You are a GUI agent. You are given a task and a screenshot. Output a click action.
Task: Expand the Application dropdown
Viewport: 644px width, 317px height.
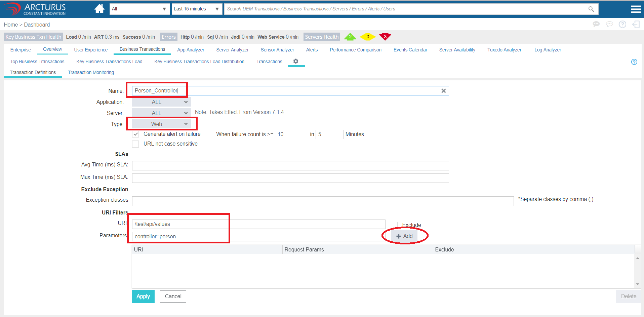161,102
